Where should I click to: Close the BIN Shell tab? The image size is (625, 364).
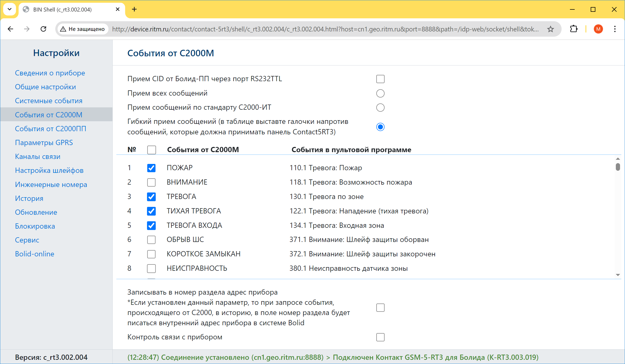tap(118, 9)
